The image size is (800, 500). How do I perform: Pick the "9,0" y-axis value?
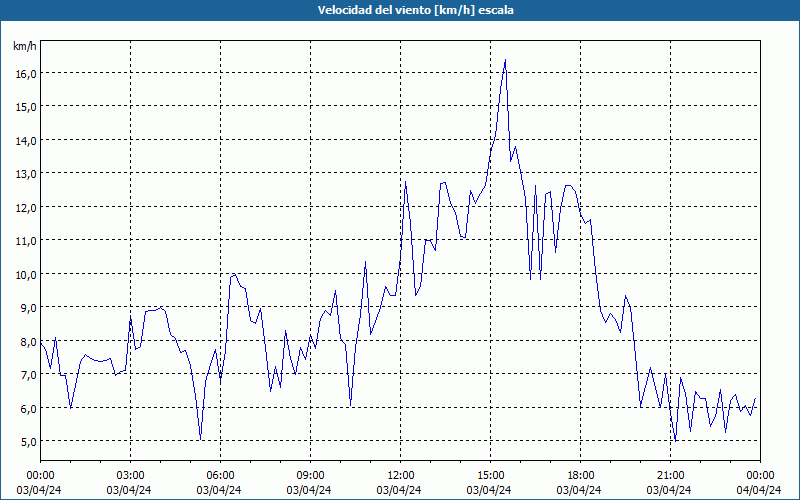pyautogui.click(x=28, y=308)
